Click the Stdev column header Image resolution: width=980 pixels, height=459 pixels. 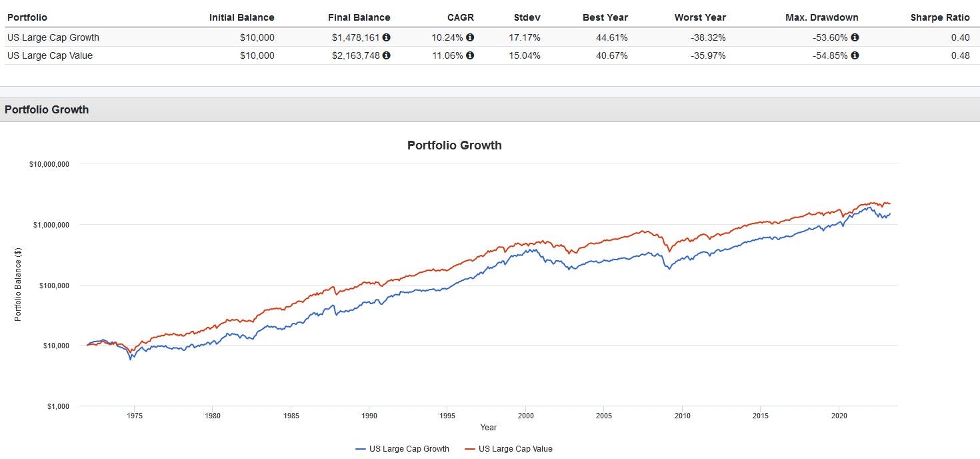pos(527,17)
